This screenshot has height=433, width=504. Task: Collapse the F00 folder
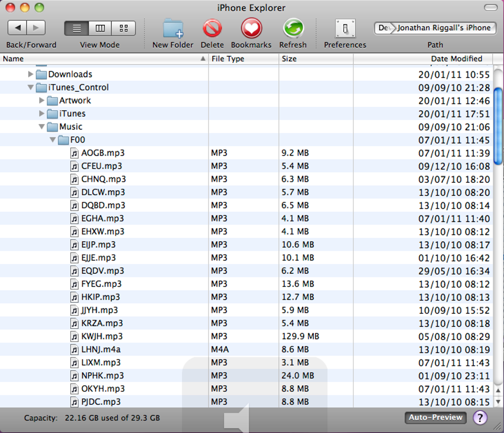53,140
